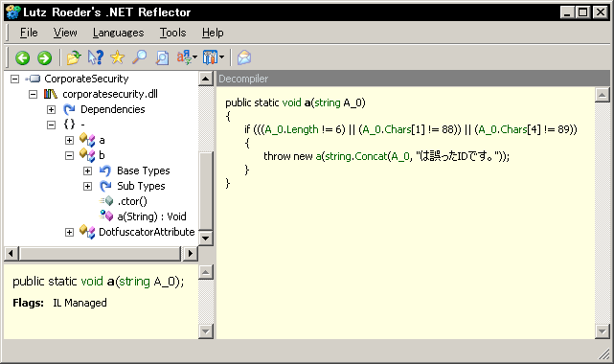Screen dimensions: 614x364
Task: Click info panel scrollbar up arrow
Action: point(206,272)
